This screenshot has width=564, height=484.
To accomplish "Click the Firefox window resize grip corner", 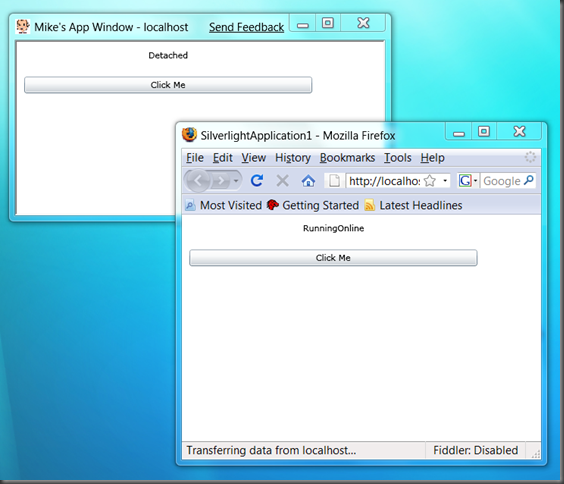I will tap(536, 455).
